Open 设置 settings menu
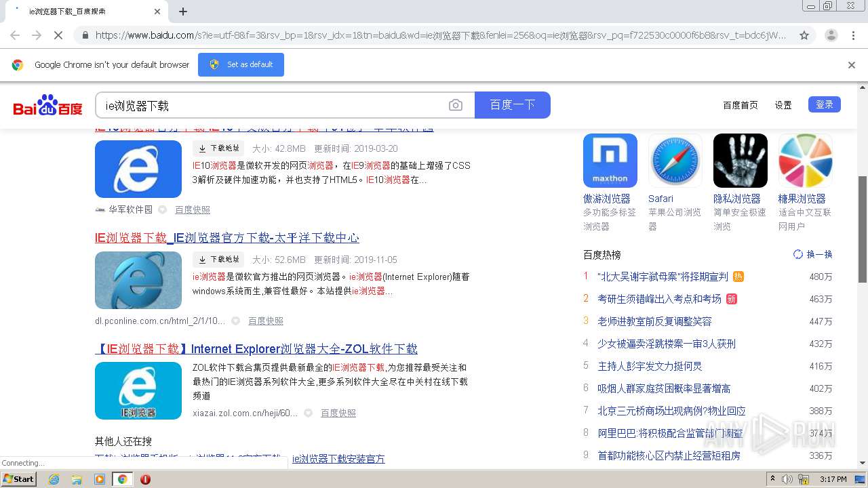868x488 pixels. [783, 105]
